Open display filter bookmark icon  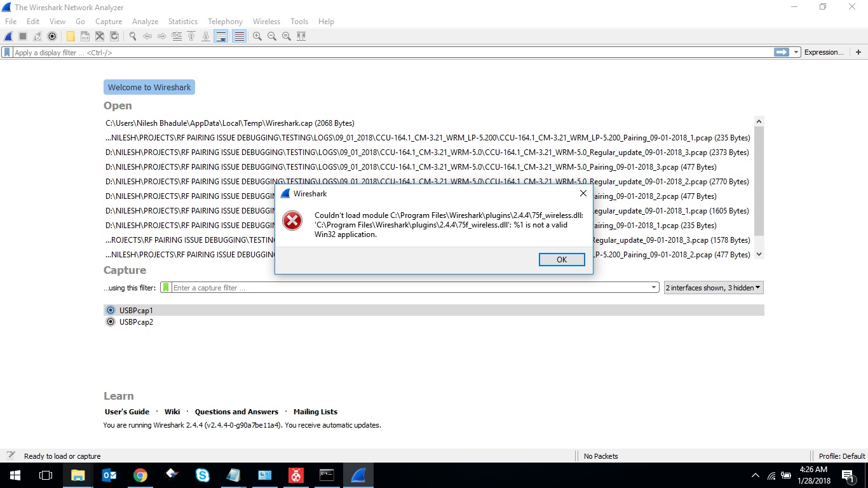[x=7, y=53]
